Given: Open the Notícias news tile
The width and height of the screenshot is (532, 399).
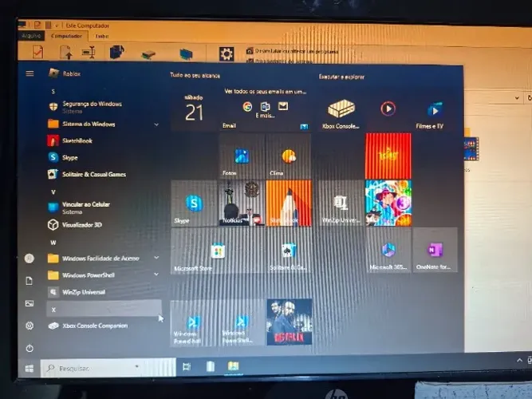Looking at the screenshot, I should 242,203.
